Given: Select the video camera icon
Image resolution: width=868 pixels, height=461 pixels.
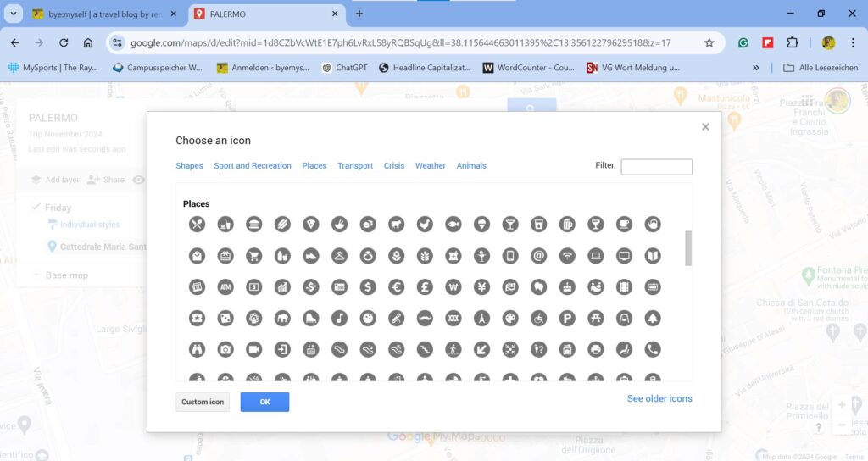Looking at the screenshot, I should tap(254, 349).
